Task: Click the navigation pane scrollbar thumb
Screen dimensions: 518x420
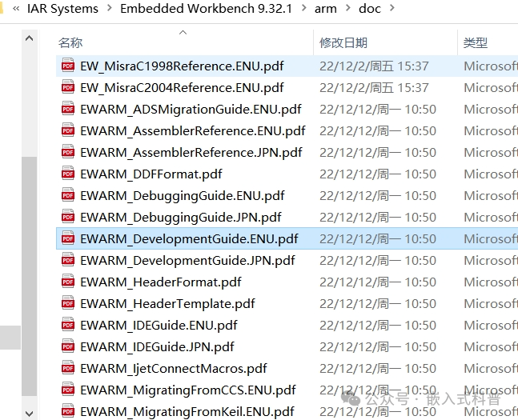Action: click(29, 276)
